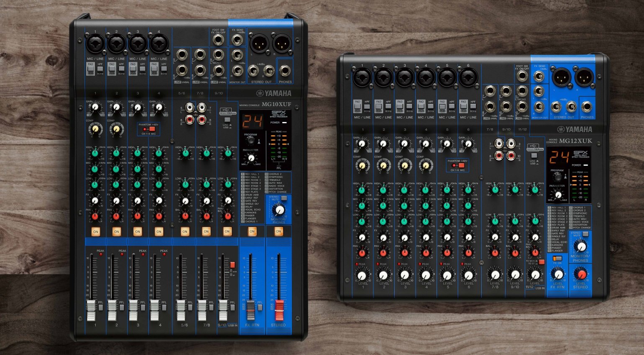Click the channel 1 MIC/LINE combo jack on MG10XUF
644x355 pixels.
pos(95,43)
